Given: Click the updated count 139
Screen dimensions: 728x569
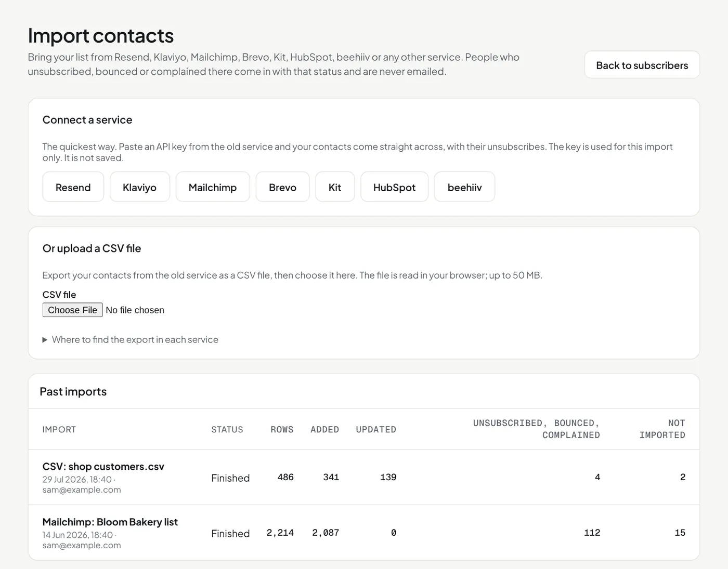Looking at the screenshot, I should 388,477.
